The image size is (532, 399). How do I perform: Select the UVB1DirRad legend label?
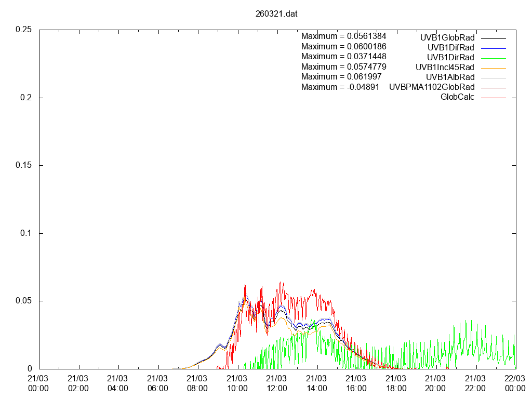tap(450, 58)
